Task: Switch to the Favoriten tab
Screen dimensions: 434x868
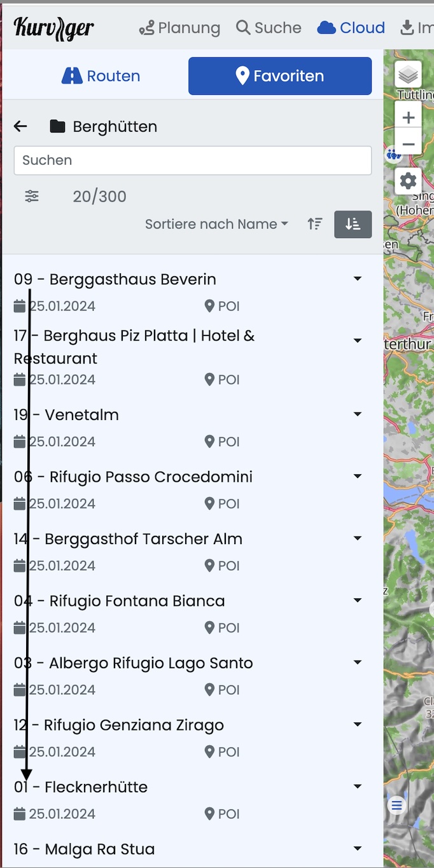Action: tap(280, 76)
